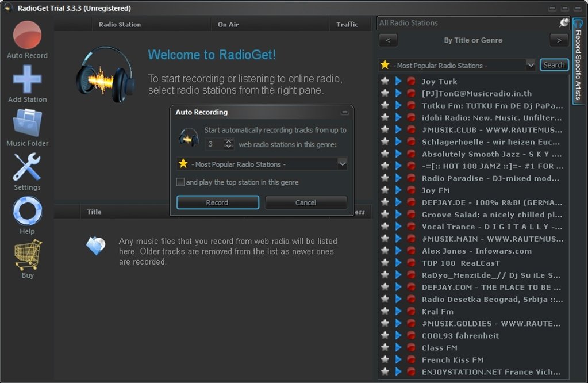Minimize the Auto Recording dialog
Image resolution: width=588 pixels, height=383 pixels.
click(345, 112)
